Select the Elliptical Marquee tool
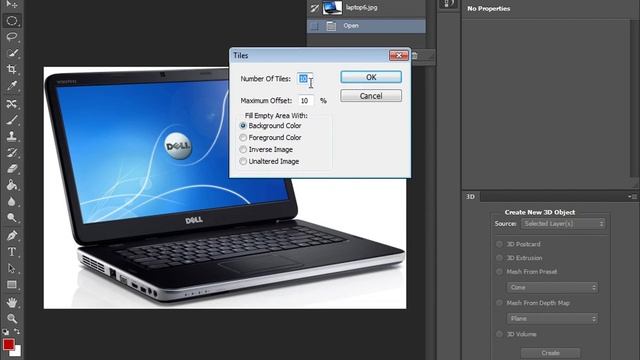Image resolution: width=640 pixels, height=360 pixels. (x=11, y=20)
